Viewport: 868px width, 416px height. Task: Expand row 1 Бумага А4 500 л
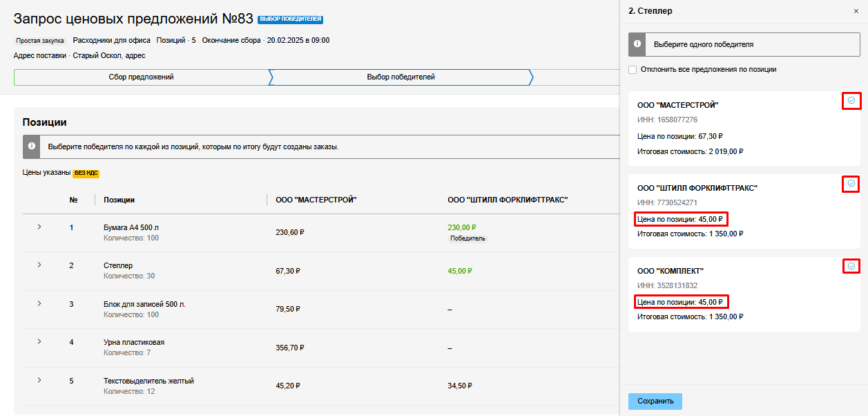coord(39,227)
